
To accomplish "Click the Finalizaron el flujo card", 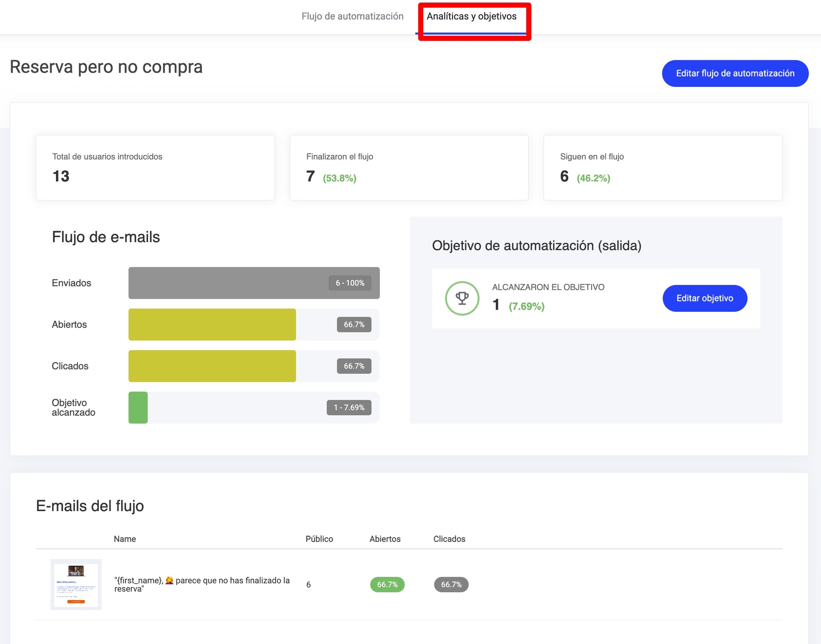I will click(408, 167).
